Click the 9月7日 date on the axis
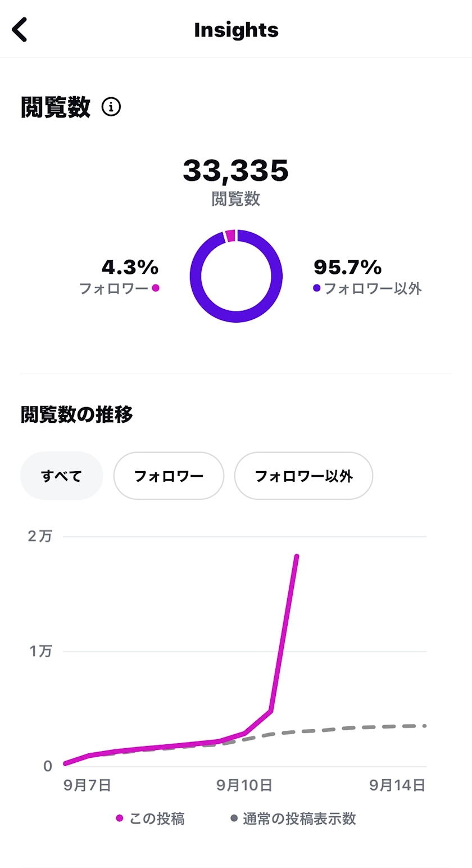 87,785
